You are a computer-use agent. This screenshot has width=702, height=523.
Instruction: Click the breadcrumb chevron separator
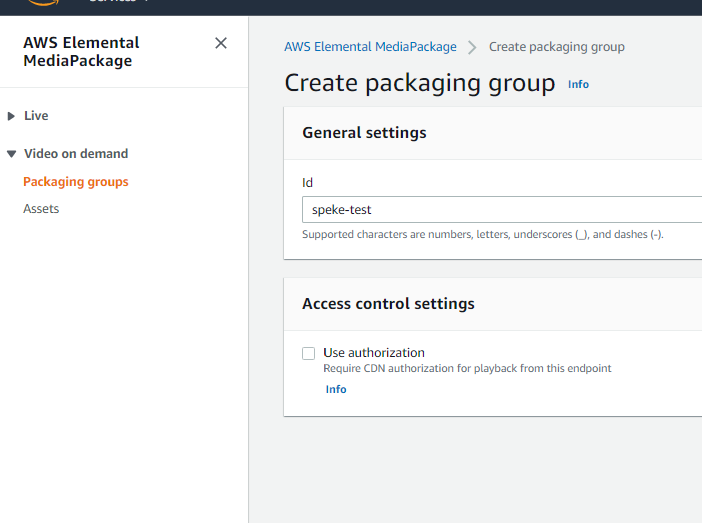click(x=472, y=47)
